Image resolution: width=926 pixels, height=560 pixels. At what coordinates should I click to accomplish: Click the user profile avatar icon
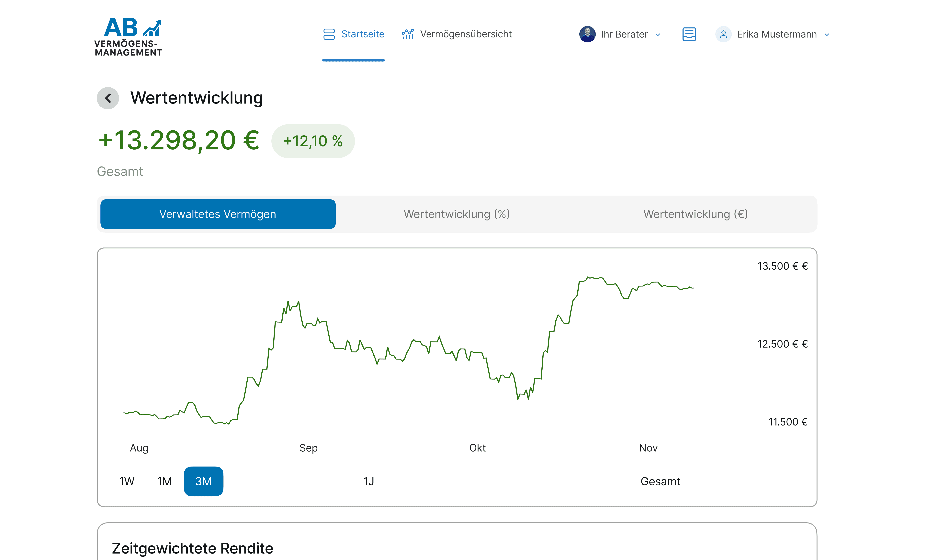(723, 34)
